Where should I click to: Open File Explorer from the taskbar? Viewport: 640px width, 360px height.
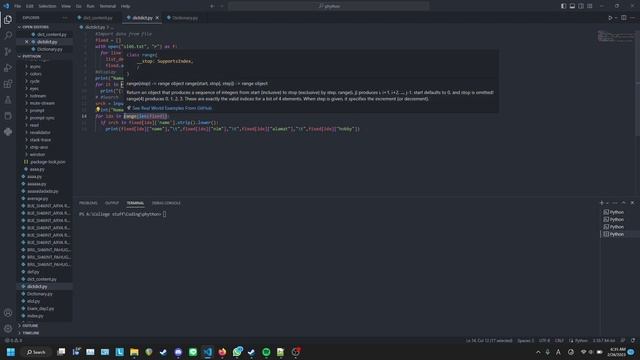(x=134, y=352)
